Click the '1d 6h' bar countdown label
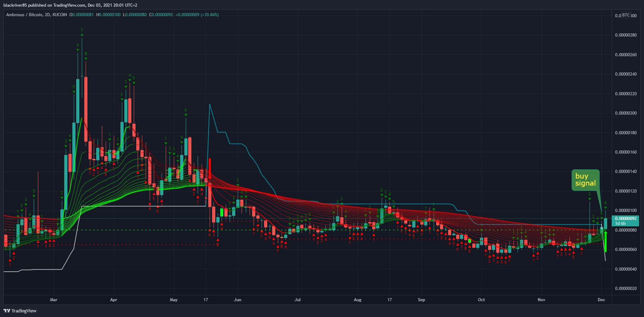Image resolution: width=644 pixels, height=317 pixels. [x=620, y=224]
